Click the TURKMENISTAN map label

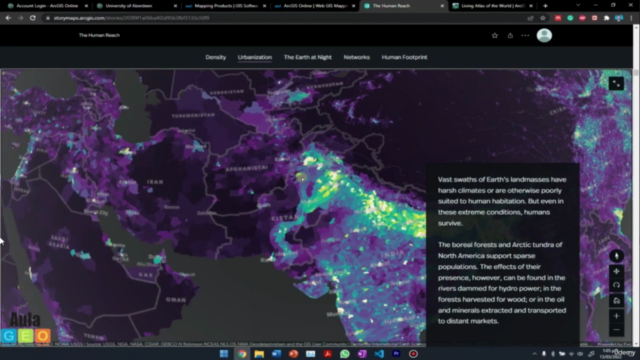pos(193,116)
